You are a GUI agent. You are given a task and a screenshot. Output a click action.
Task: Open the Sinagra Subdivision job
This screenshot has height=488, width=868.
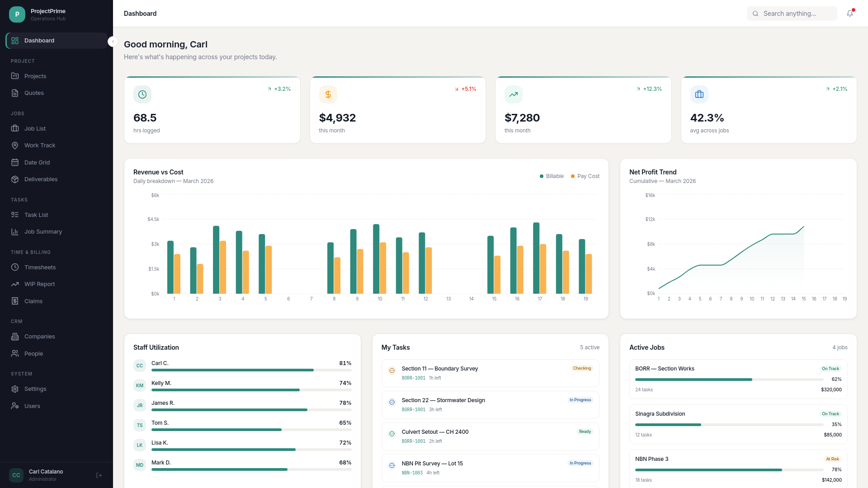point(738,424)
